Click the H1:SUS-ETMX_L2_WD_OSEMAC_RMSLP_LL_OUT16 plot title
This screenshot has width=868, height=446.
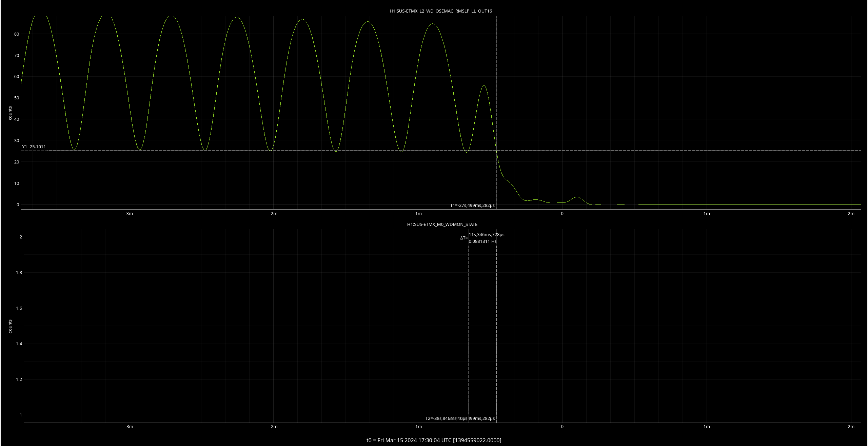pos(440,11)
